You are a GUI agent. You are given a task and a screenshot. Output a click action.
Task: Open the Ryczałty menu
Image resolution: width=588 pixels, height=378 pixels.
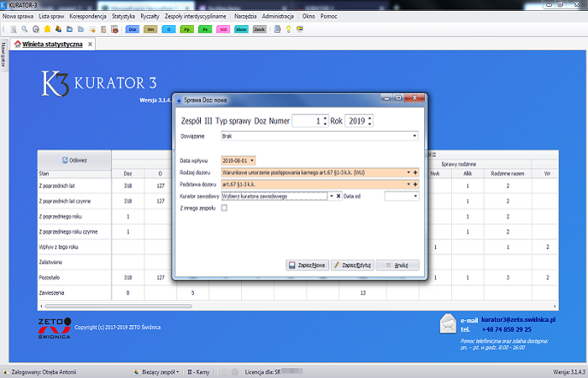point(150,16)
